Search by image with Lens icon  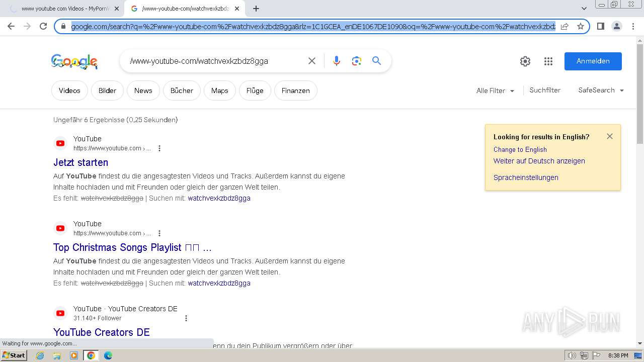tap(357, 61)
